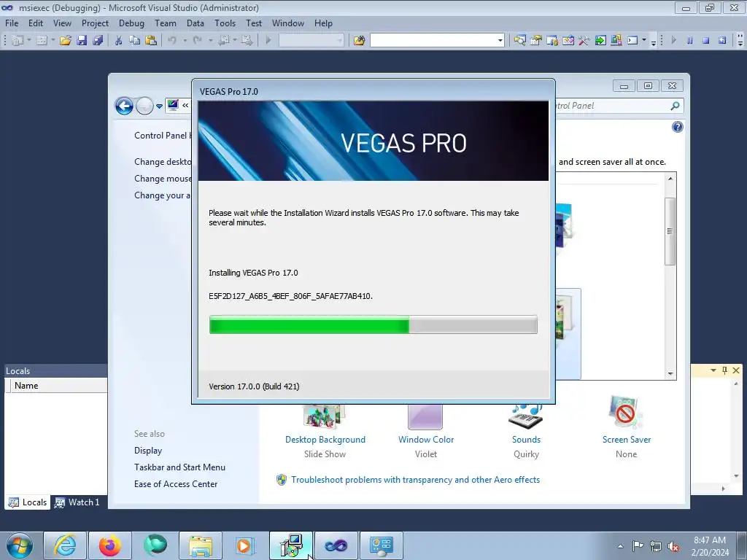Screen dimensions: 747x560
Task: Click the New Project toolbar icon
Action: point(18,41)
